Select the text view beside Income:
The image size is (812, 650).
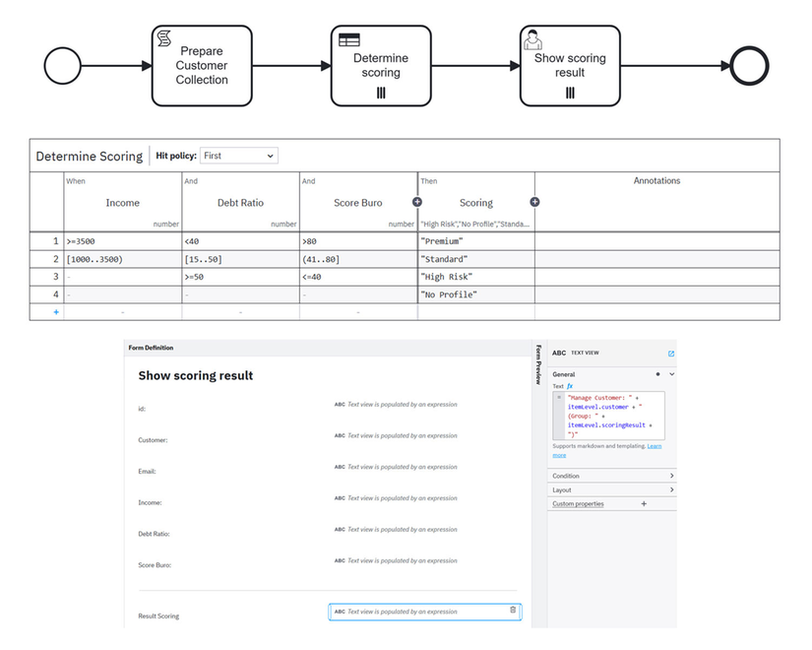(397, 498)
